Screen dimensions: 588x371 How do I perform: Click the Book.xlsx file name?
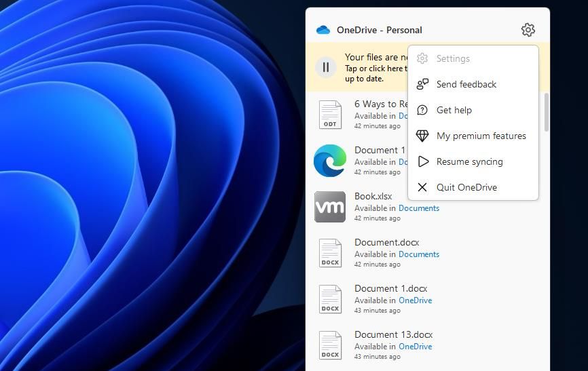coord(373,196)
